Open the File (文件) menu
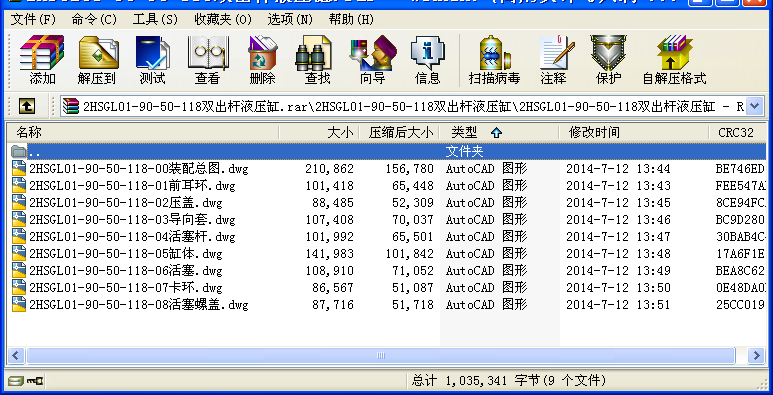This screenshot has width=773, height=395. pos(33,20)
